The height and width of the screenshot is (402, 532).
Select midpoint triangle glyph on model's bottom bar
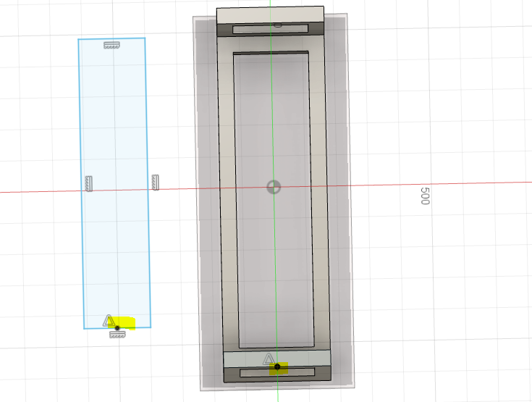(x=269, y=359)
